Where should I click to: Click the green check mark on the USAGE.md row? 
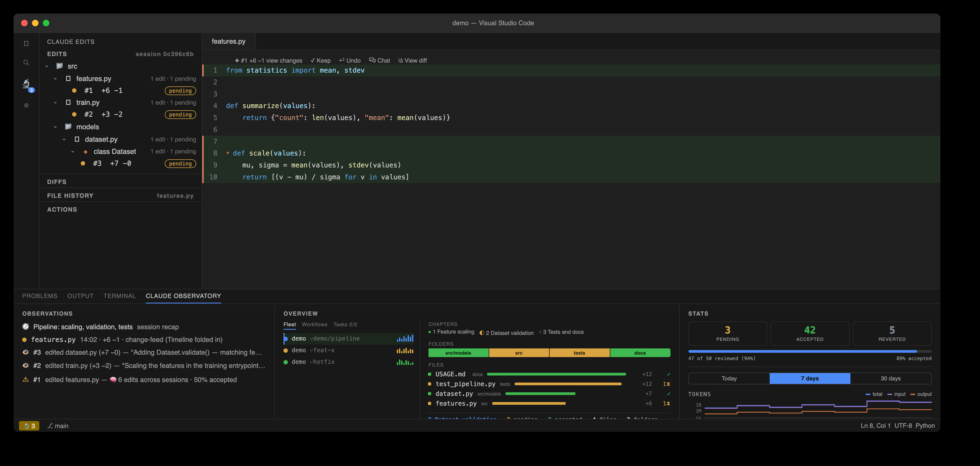(x=668, y=374)
